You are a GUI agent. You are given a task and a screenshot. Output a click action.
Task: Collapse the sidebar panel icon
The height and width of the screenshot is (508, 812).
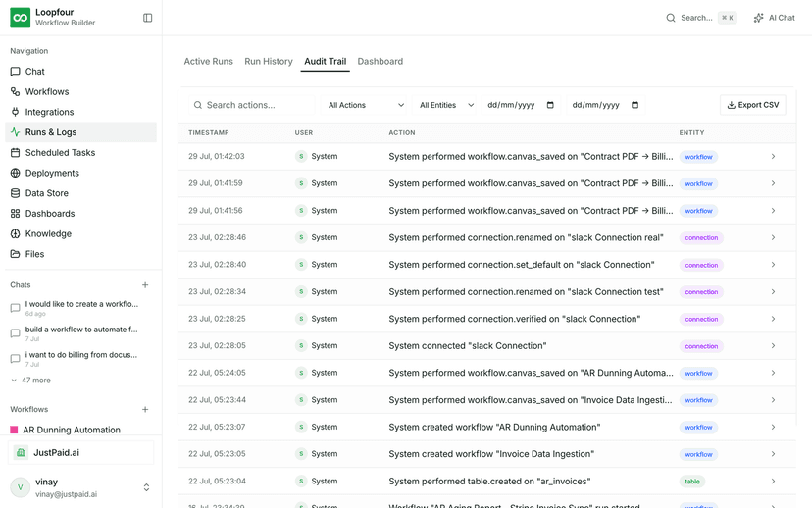click(147, 18)
